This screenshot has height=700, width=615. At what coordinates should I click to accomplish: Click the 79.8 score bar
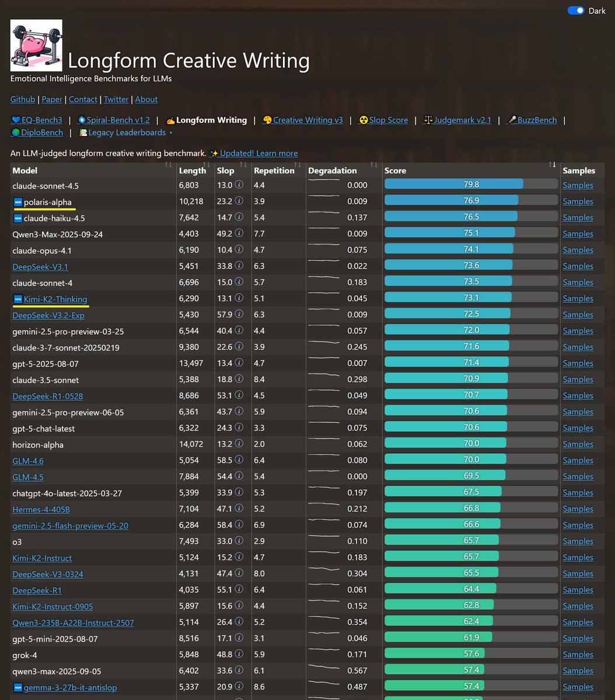pyautogui.click(x=471, y=184)
